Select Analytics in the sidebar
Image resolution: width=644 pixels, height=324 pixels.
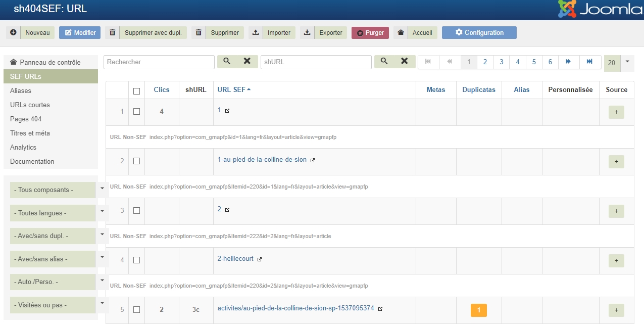(x=51, y=147)
